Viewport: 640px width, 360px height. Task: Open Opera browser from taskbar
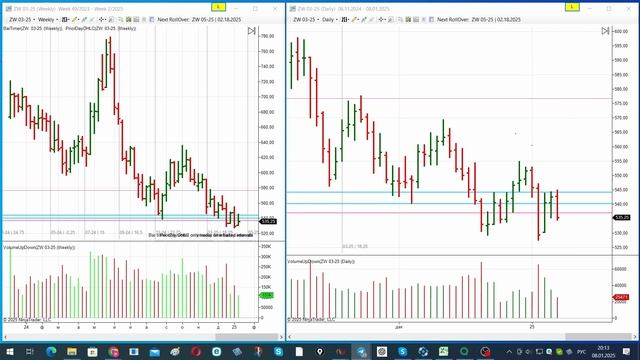(x=196, y=351)
